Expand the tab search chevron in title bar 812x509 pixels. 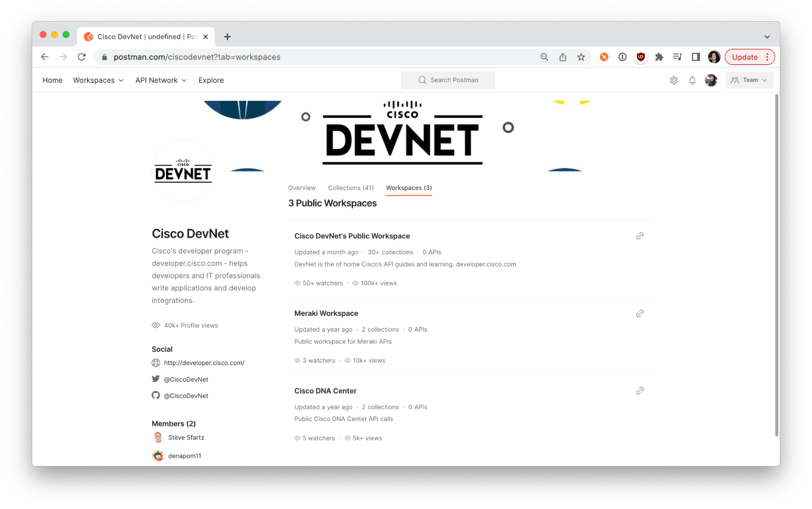point(767,37)
